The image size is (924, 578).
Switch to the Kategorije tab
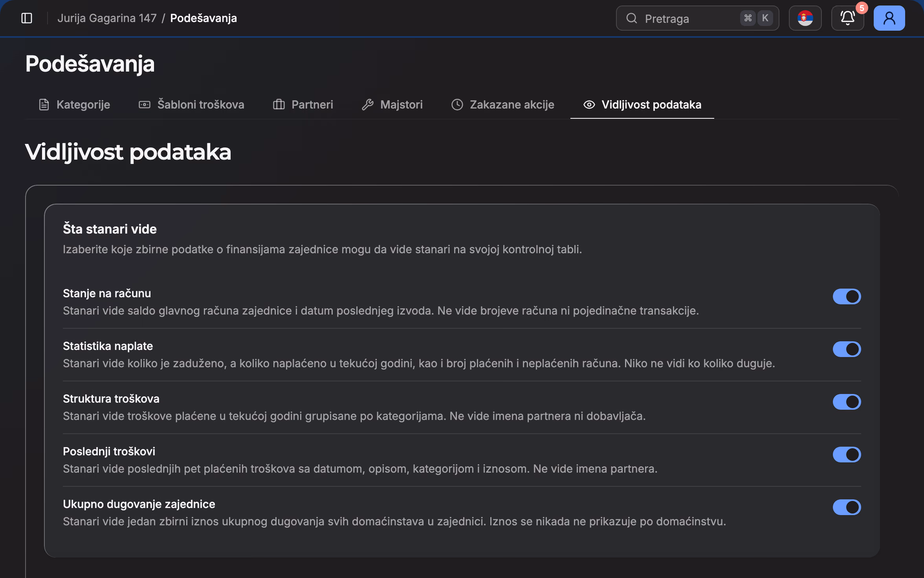pyautogui.click(x=75, y=105)
